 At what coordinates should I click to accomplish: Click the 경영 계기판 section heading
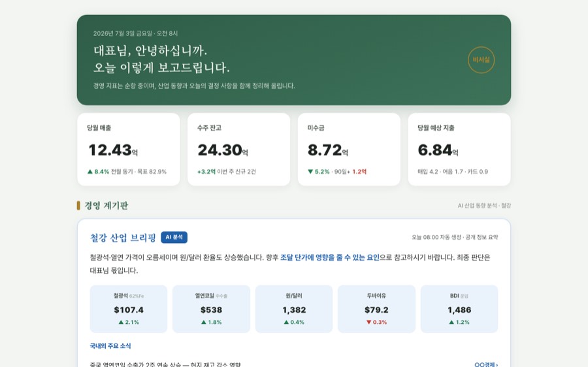pyautogui.click(x=106, y=206)
